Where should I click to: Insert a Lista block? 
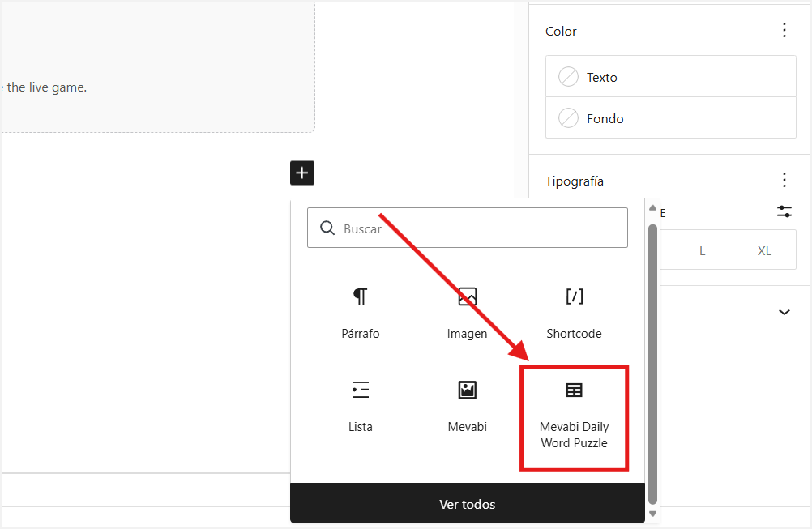(x=361, y=407)
